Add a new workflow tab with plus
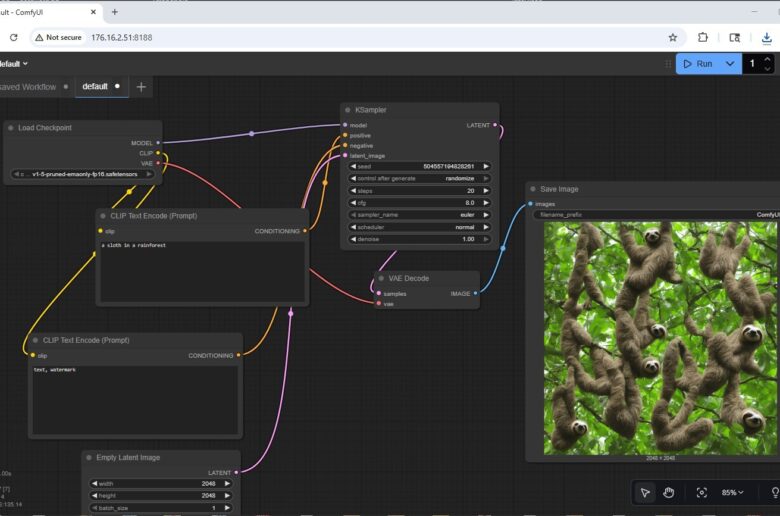The width and height of the screenshot is (780, 516). (141, 87)
